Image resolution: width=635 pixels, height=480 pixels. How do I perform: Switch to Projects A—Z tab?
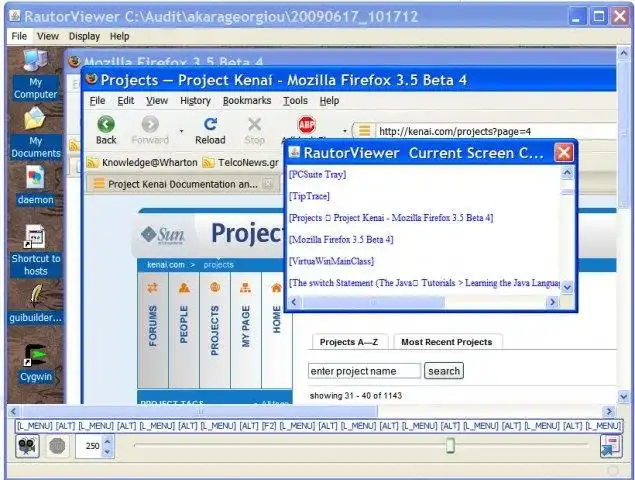click(x=349, y=342)
